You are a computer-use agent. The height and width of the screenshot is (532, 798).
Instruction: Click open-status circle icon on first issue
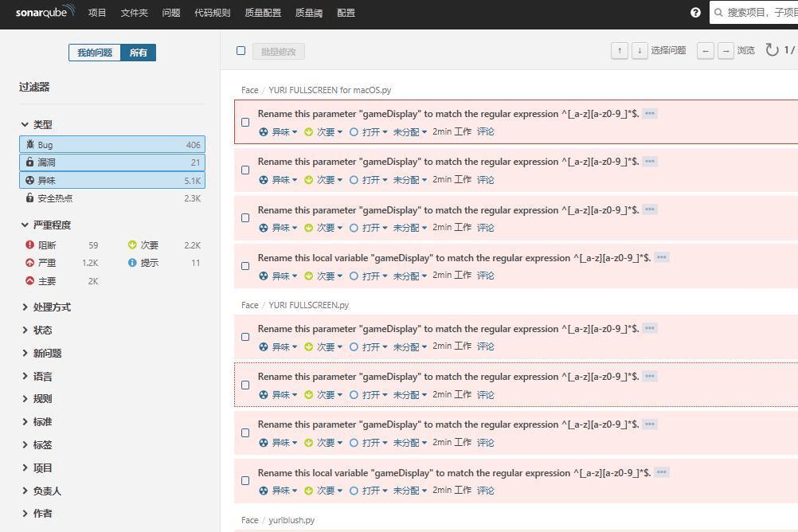354,132
